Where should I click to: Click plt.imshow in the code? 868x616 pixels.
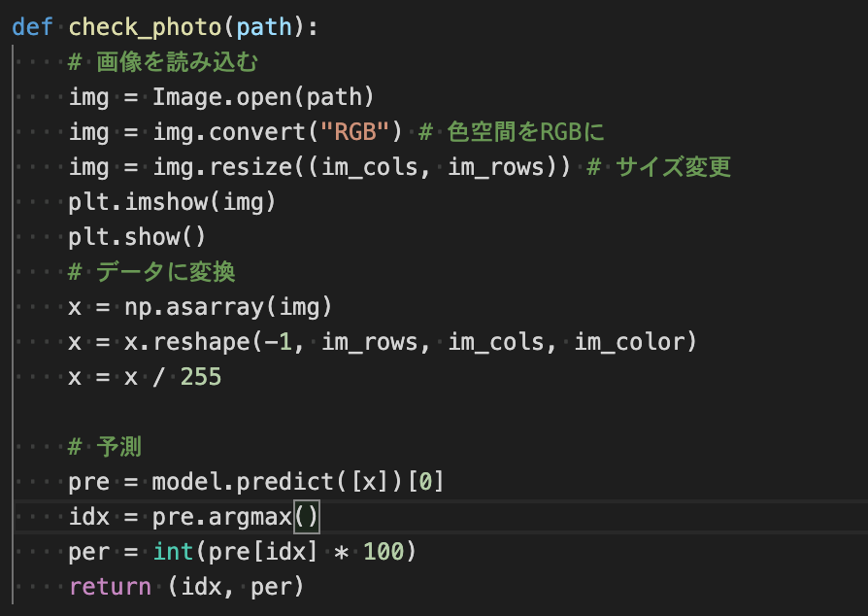point(139,202)
